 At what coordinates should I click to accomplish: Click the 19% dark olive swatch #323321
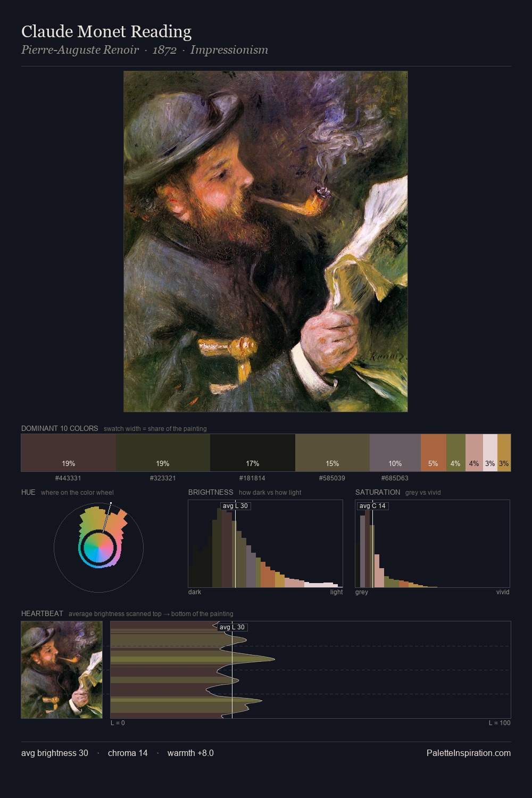click(163, 453)
